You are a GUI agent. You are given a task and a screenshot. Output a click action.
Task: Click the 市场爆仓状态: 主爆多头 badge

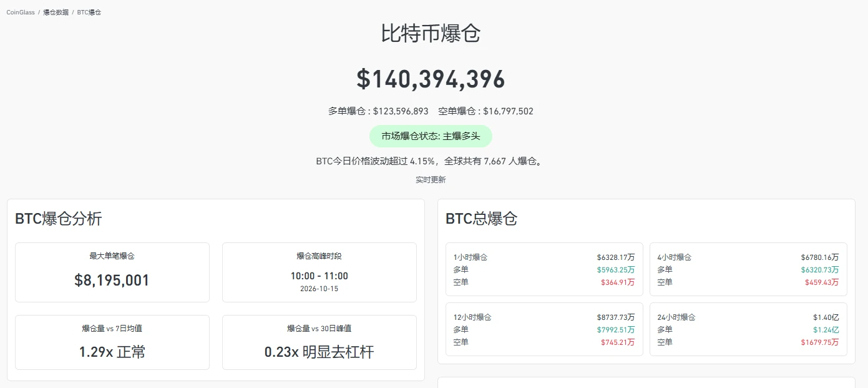coord(431,136)
